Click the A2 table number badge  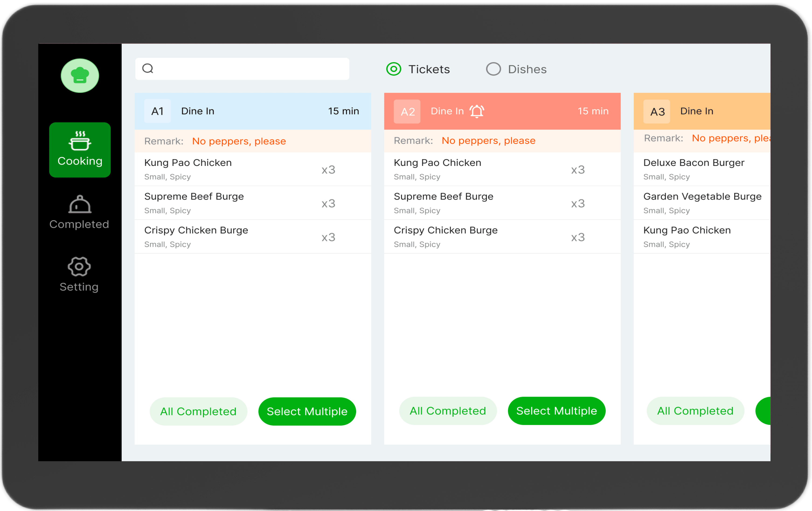point(407,112)
